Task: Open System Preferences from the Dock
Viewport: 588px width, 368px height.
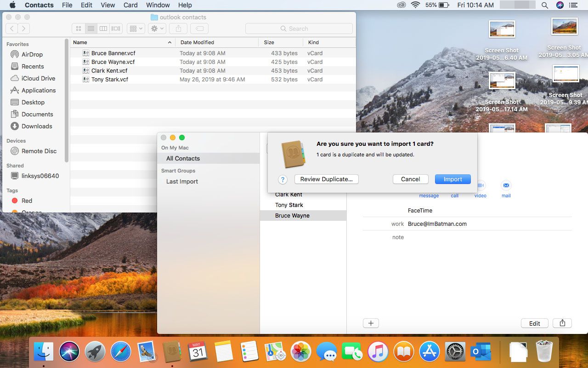Action: tap(455, 352)
